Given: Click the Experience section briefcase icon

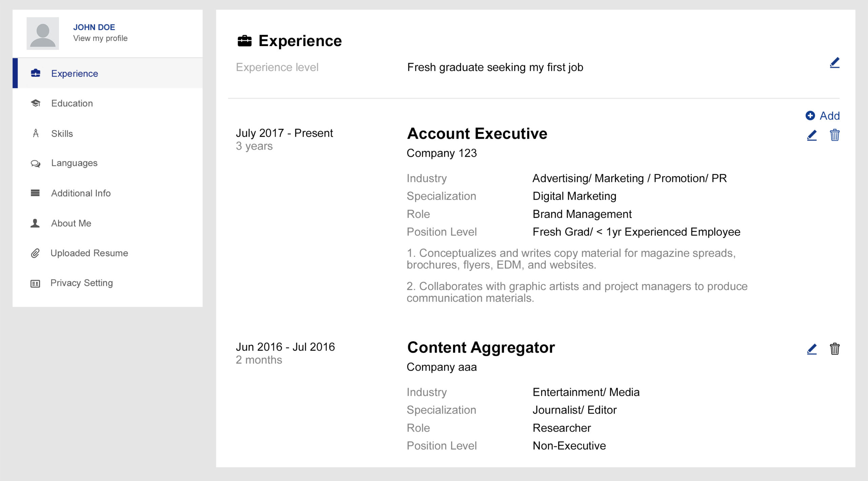Looking at the screenshot, I should pyautogui.click(x=245, y=40).
